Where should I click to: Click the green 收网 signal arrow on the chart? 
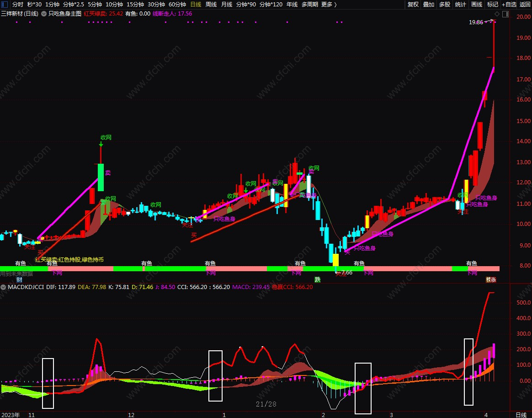coord(101,143)
